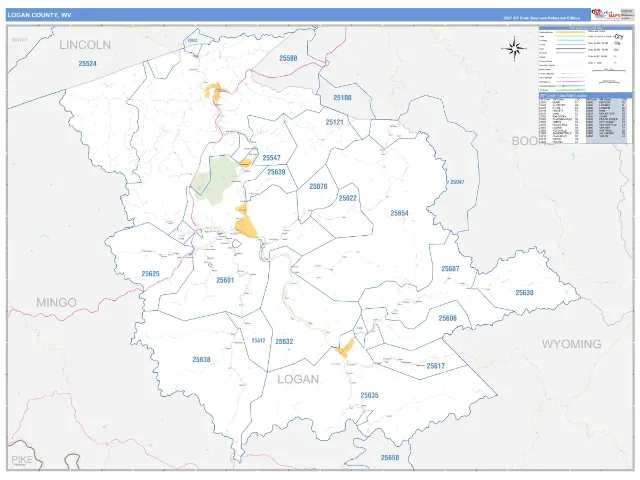Click the green shaded park area
The width and height of the screenshot is (640, 480).
(216, 180)
